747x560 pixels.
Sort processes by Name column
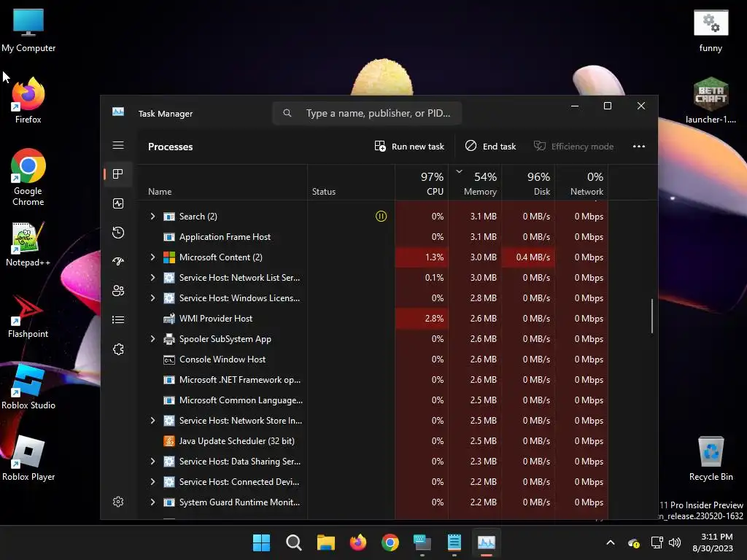tap(222, 182)
